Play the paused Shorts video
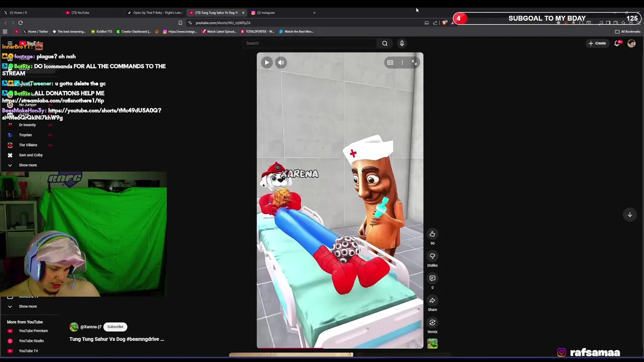Viewport: 644px width, 362px height. click(x=267, y=62)
